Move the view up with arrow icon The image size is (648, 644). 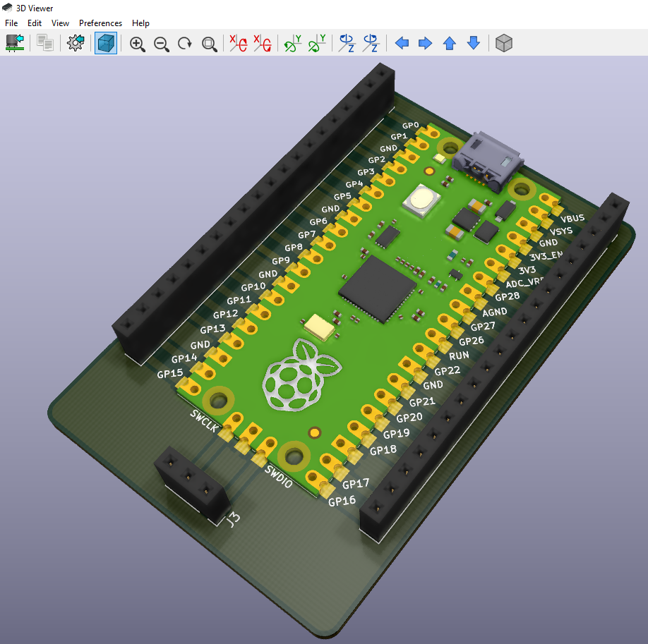449,43
